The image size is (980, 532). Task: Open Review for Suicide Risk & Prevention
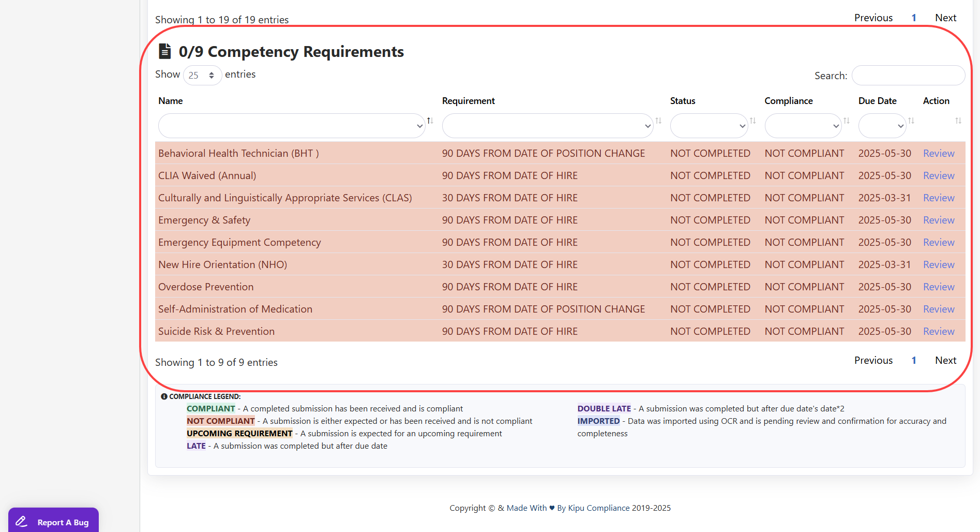(939, 332)
